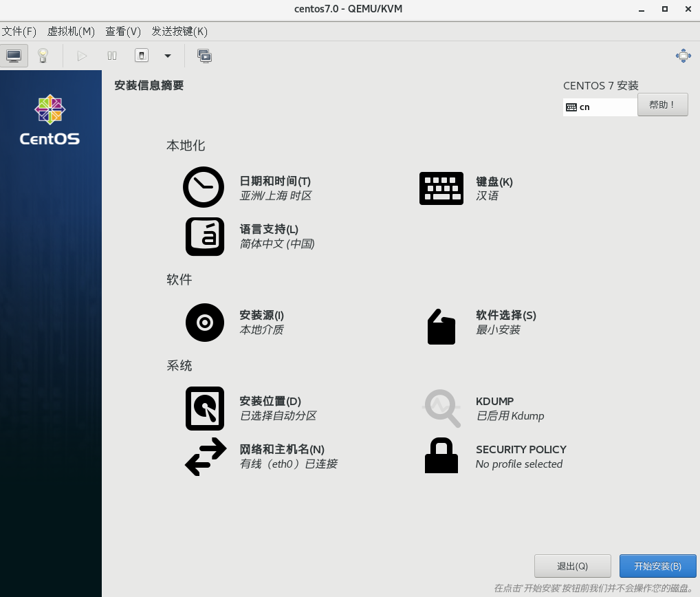
Task: Open SECURITY POLICY settings label
Action: (521, 449)
